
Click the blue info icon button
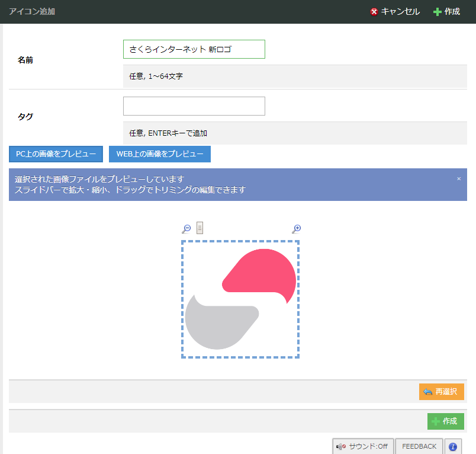point(453,447)
